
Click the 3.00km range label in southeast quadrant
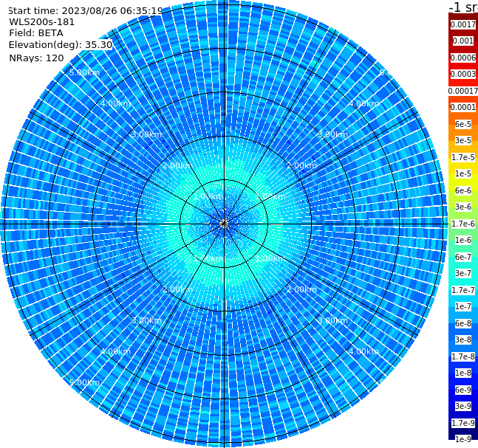coord(332,320)
